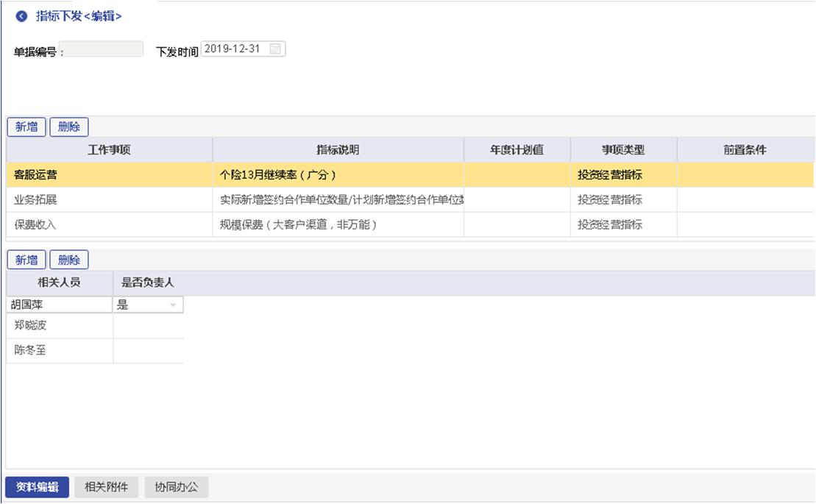This screenshot has height=504, width=816.
Task: Click 新增 above the 相关人员 table
Action: (26, 260)
